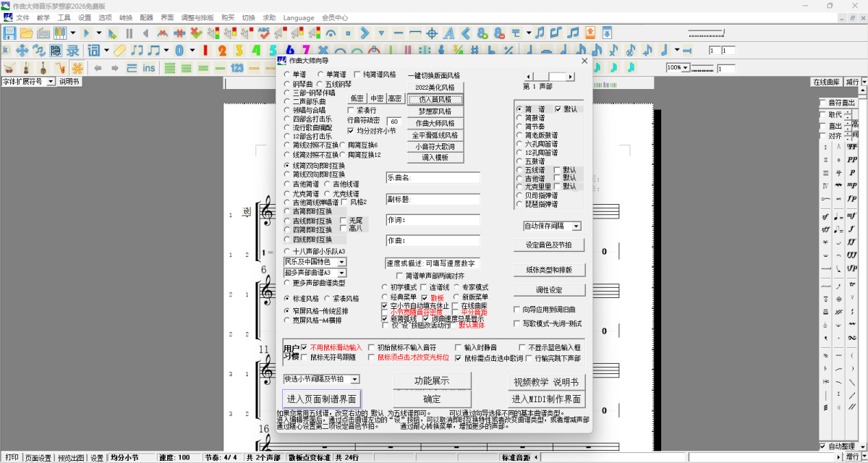
Task: Select the 流行歌曲编配 radio option
Action: 289,127
